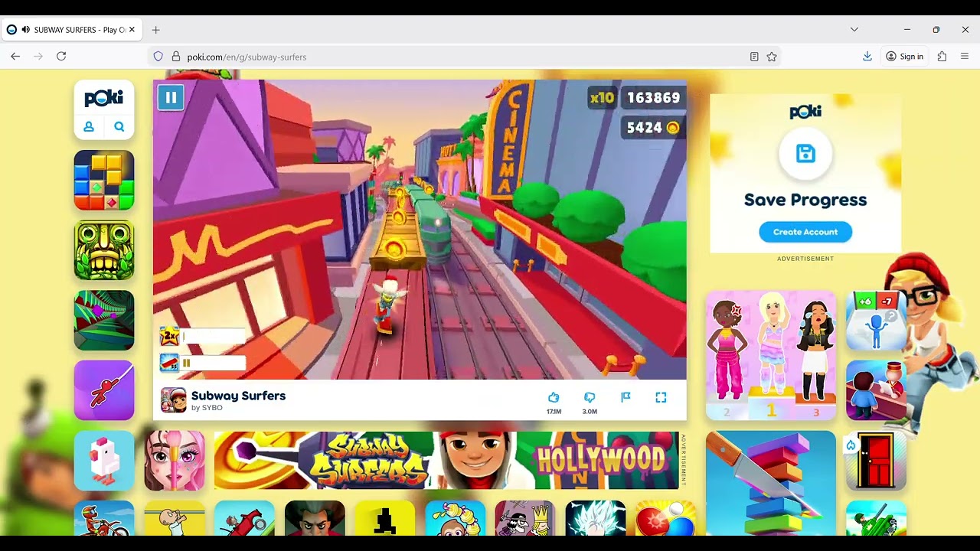Click the coin counter 5424
The width and height of the screenshot is (980, 551).
click(x=652, y=128)
